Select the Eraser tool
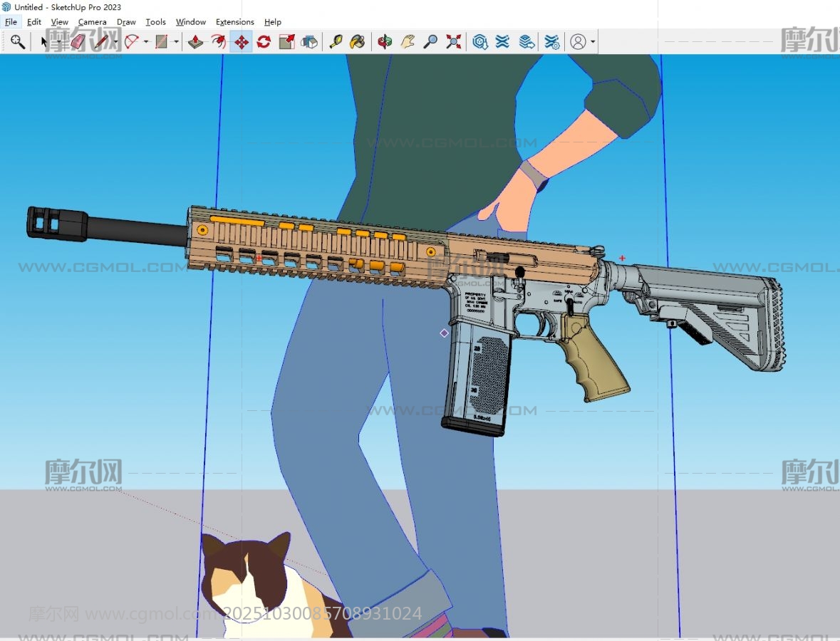Screen dimensions: 840x641 77,42
